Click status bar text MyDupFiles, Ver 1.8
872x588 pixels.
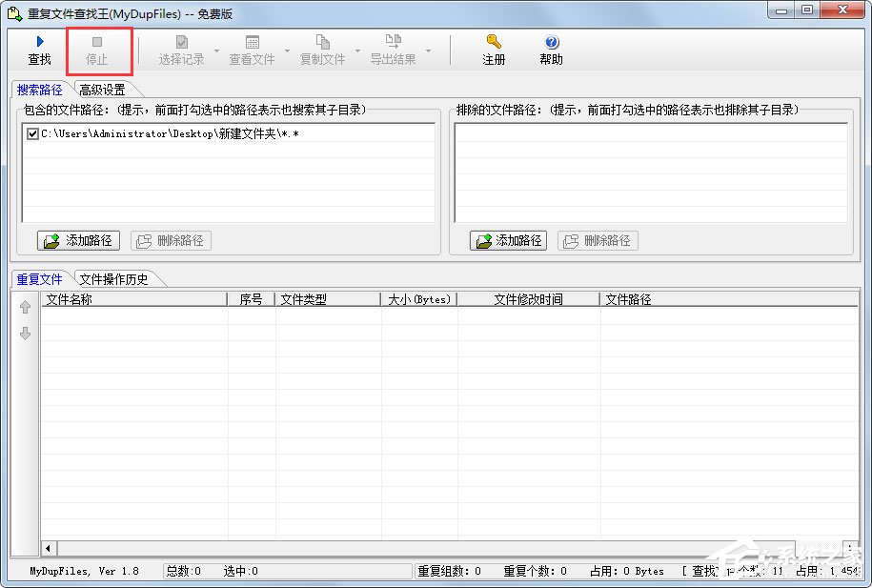pyautogui.click(x=84, y=571)
